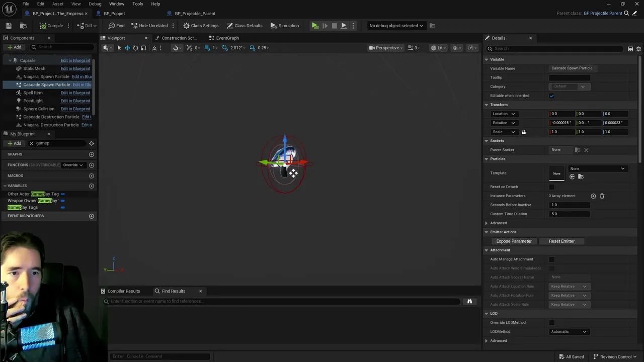Open the BP_Projectile_Parent document tab

(x=195, y=14)
